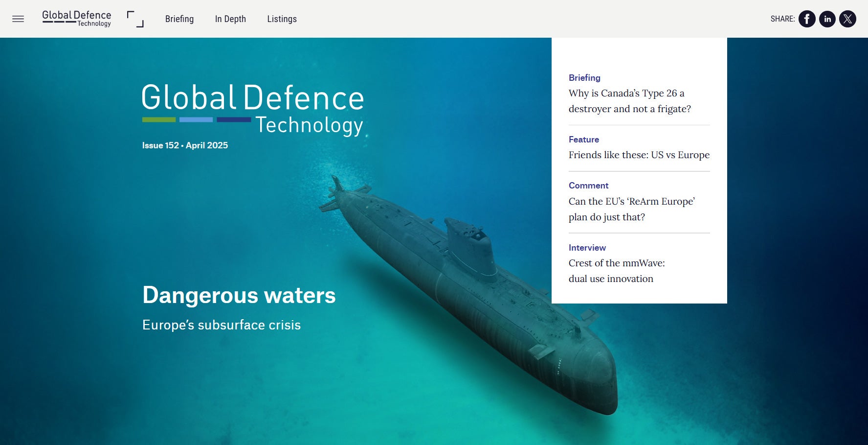Read the Canada's Type 26 destroyer article
Image resolution: width=868 pixels, height=445 pixels.
pyautogui.click(x=629, y=101)
